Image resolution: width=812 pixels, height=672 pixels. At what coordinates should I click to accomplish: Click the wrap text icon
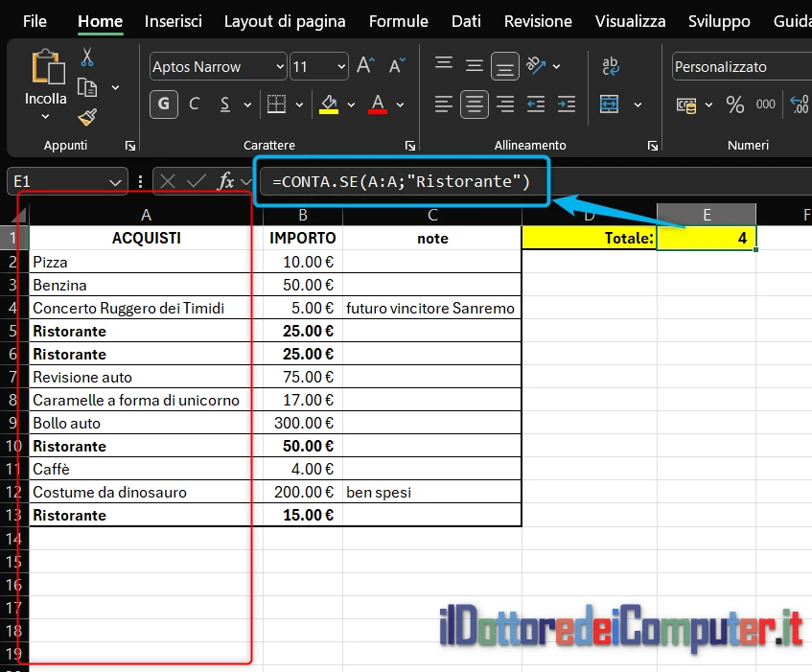click(610, 66)
